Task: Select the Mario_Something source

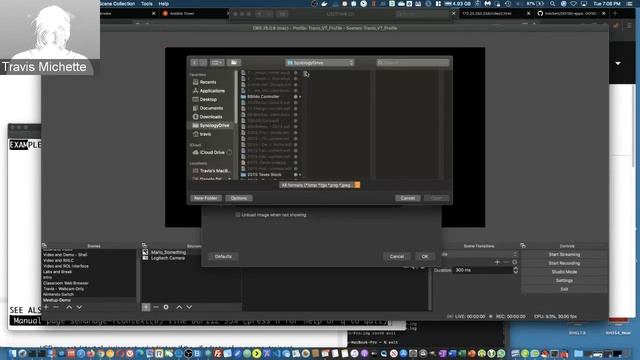Action: point(169,252)
